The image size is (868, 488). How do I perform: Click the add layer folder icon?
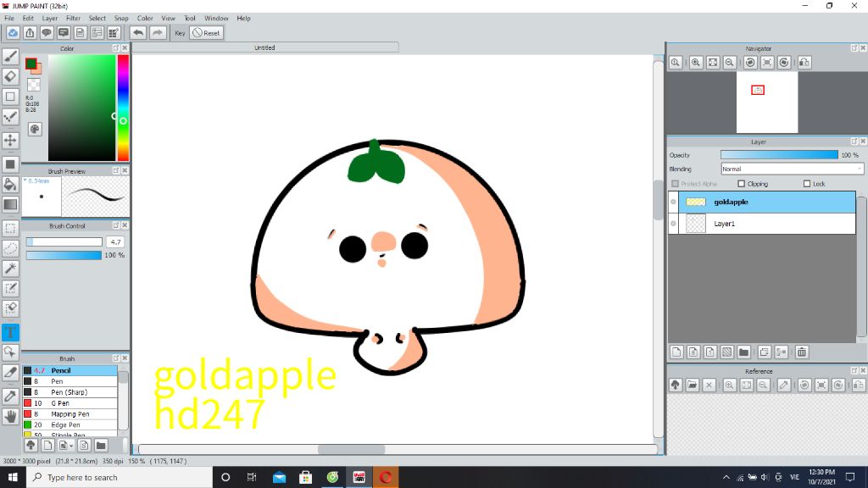744,352
